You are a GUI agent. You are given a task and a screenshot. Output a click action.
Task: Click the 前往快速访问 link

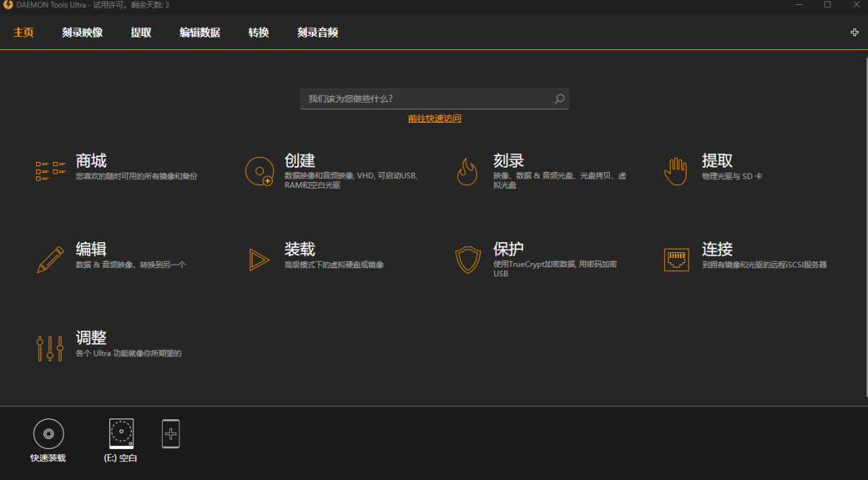(x=434, y=118)
